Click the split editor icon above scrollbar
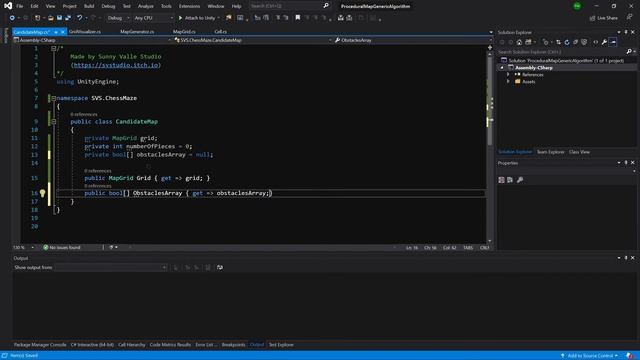Viewport: 640px width, 360px height. pos(490,48)
